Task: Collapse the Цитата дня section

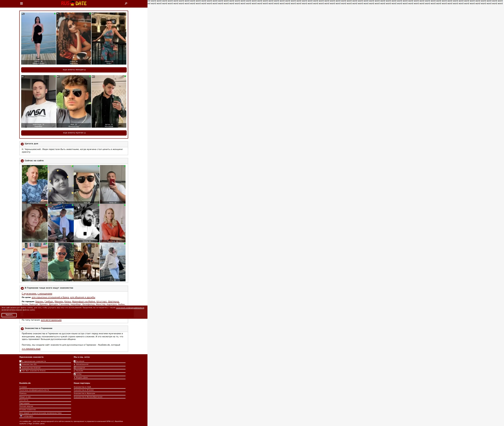Action: coord(22,144)
